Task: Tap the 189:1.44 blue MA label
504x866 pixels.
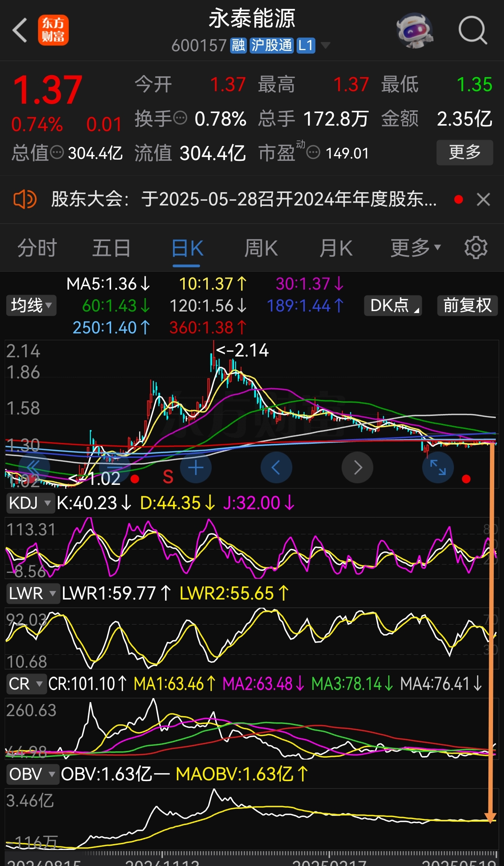Action: tap(305, 306)
